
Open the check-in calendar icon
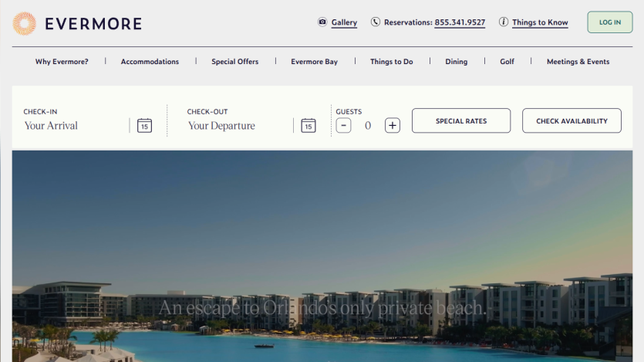click(144, 125)
